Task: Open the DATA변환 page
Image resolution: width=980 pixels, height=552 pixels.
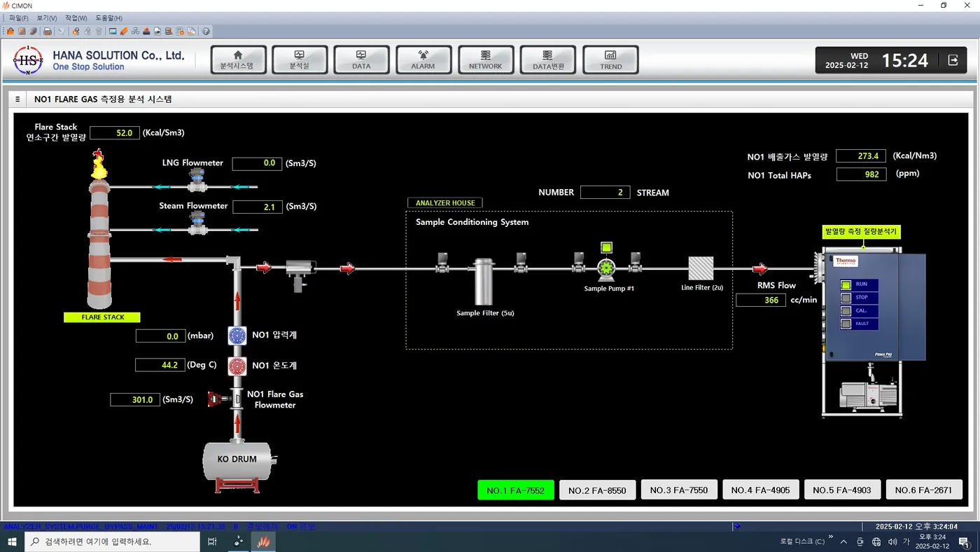Action: pyautogui.click(x=548, y=60)
